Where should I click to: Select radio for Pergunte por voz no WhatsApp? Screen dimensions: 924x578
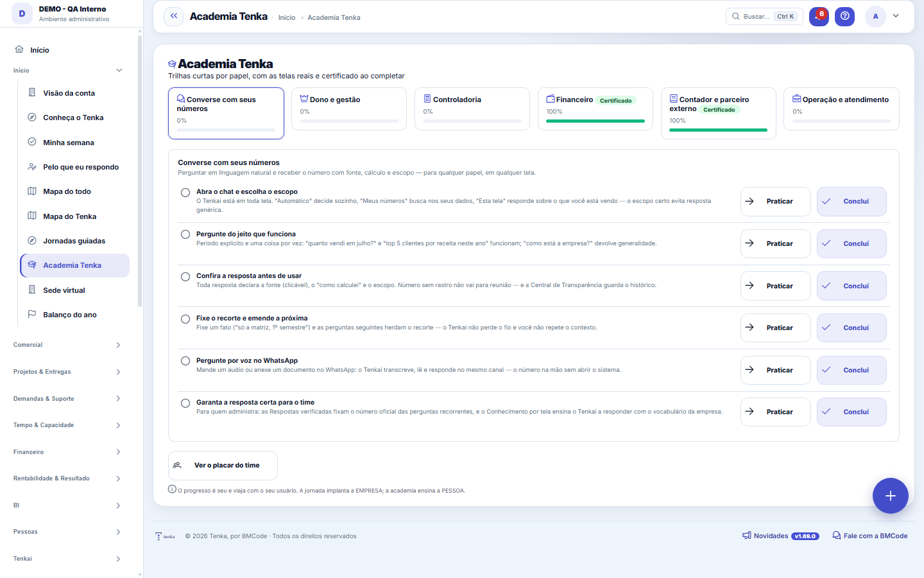[x=185, y=361]
